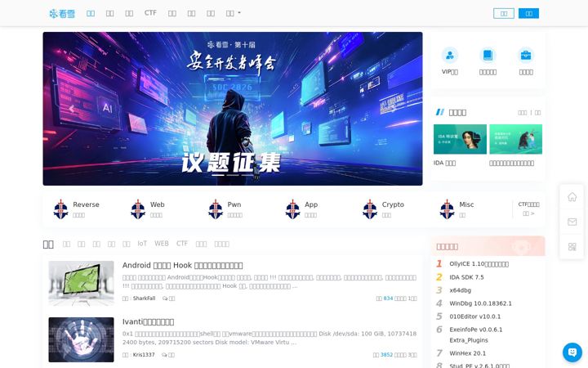Open the CTF link beside Misc
Image resolution: width=588 pixels, height=368 pixels.
(x=528, y=204)
